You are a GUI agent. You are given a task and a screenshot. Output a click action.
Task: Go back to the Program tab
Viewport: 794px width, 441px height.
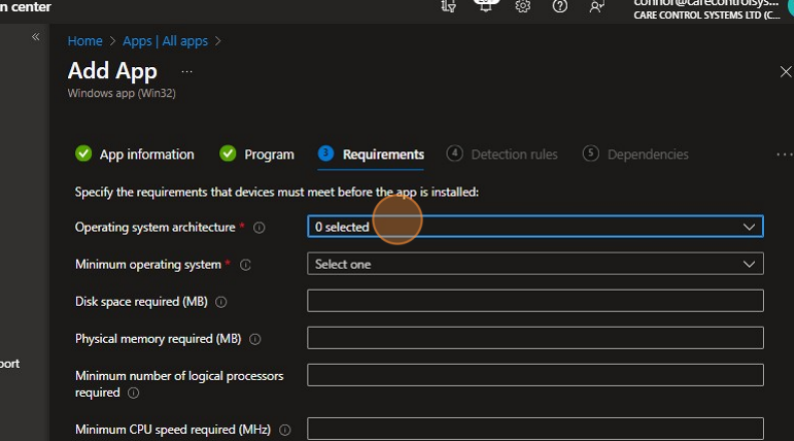257,154
